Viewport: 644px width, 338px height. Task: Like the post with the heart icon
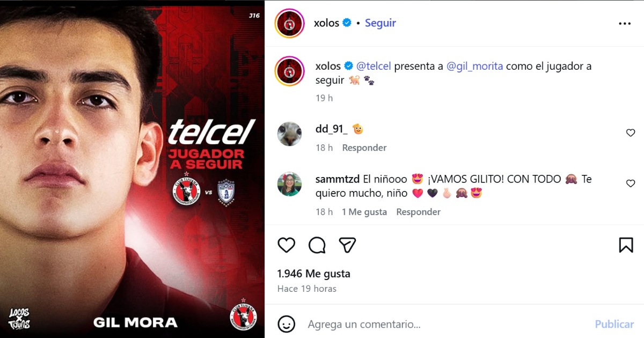point(287,245)
